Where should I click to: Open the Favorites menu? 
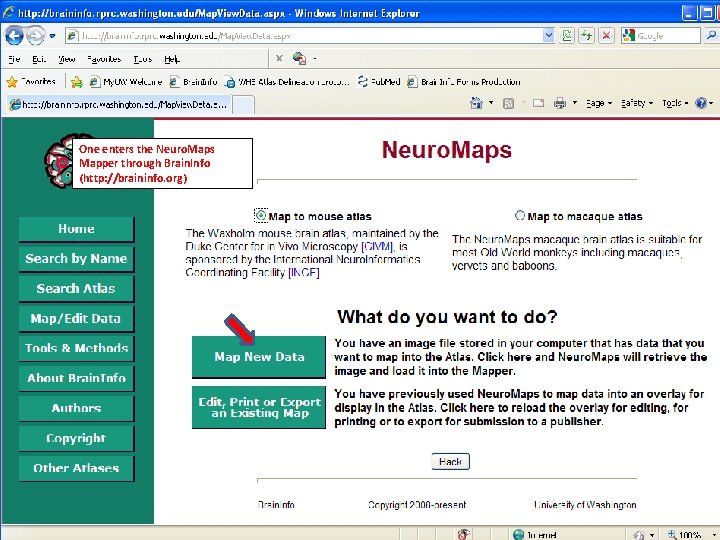click(x=104, y=59)
